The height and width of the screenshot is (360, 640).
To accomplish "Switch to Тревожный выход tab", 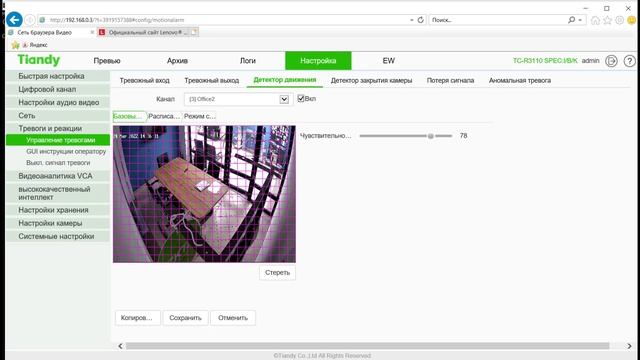I will [x=211, y=80].
